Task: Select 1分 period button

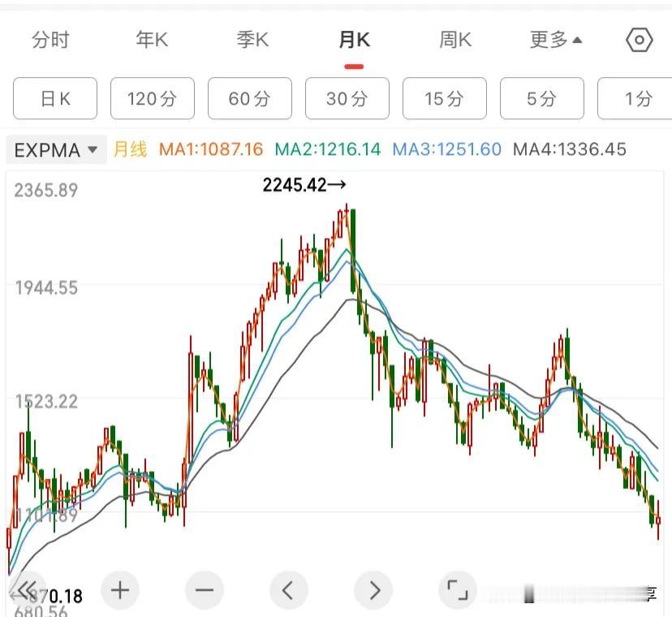Action: point(635,98)
